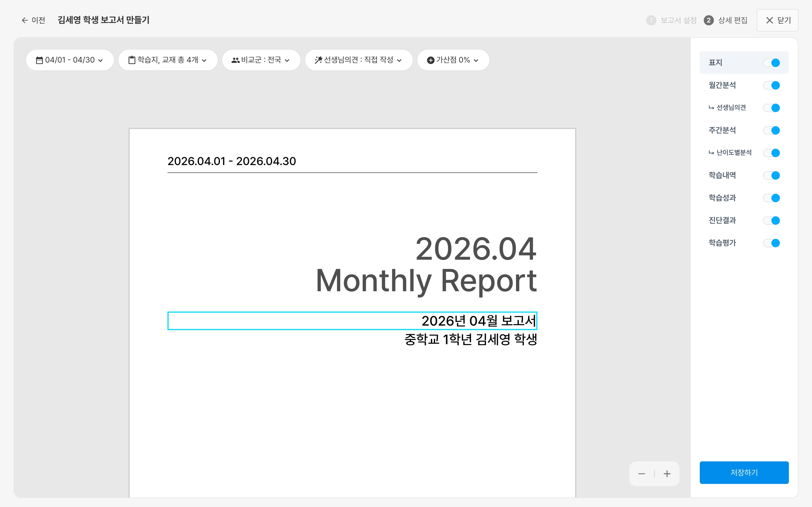Click the calendar icon in date range filter
812x507 pixels.
[39, 60]
